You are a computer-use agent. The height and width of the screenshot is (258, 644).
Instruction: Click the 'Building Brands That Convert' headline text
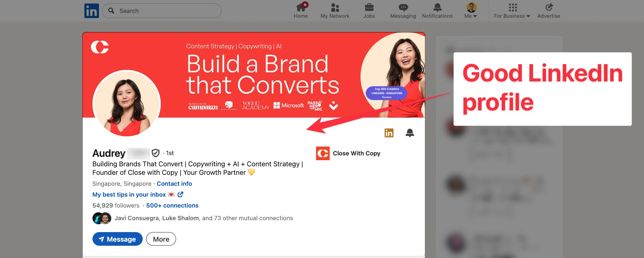tap(198, 168)
